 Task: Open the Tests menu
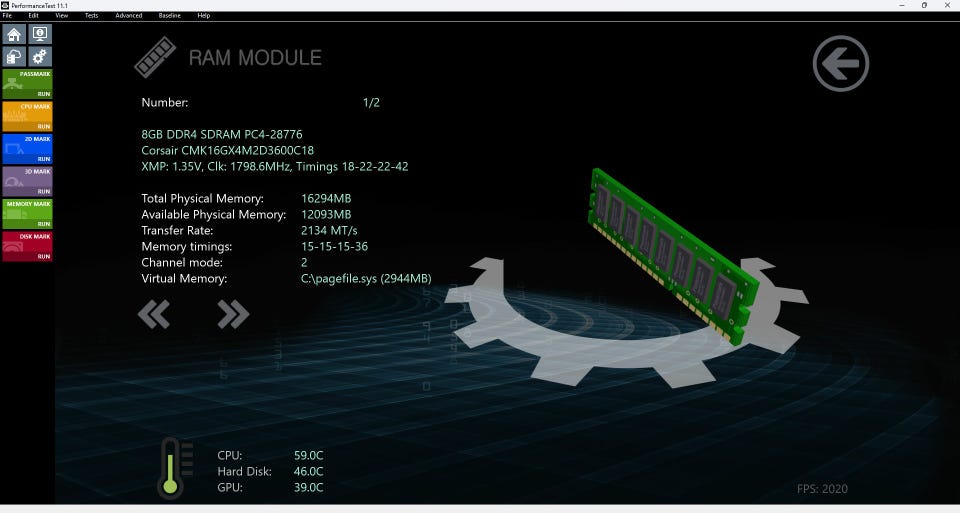[91, 16]
